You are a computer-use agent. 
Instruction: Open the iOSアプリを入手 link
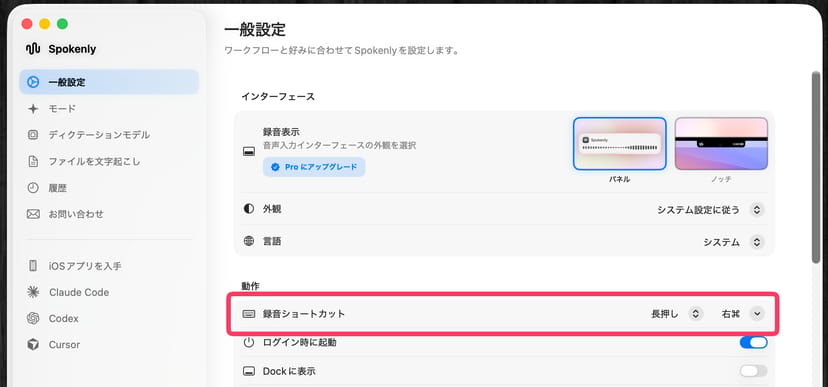pos(109,266)
